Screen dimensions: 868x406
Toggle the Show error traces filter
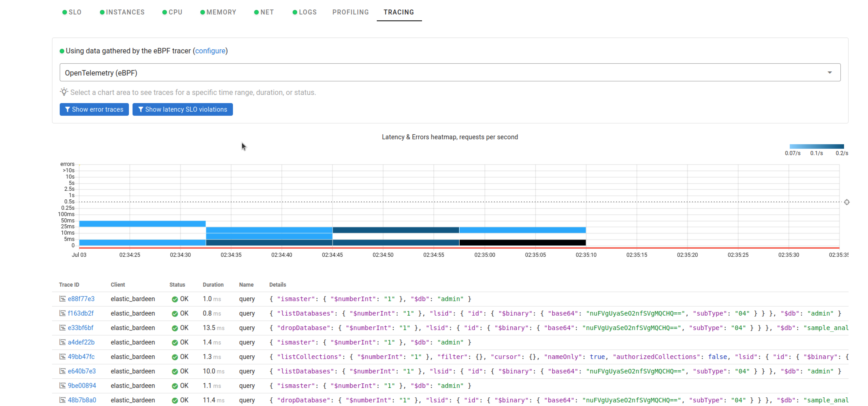[x=94, y=109]
